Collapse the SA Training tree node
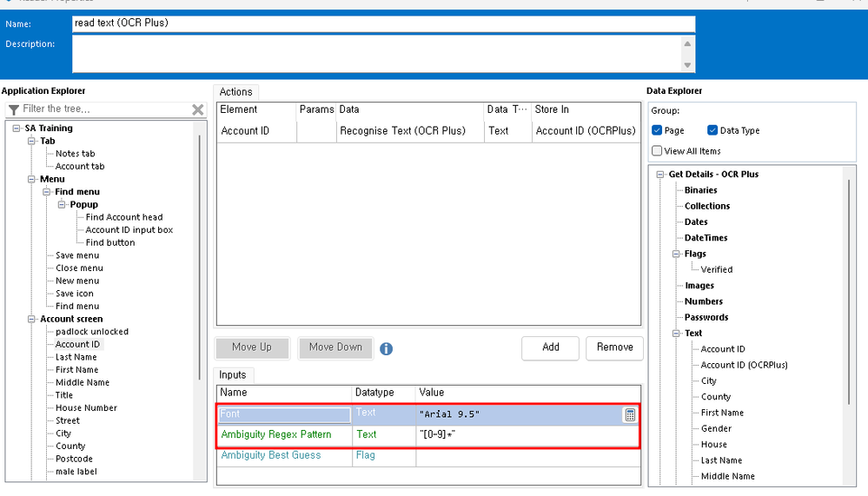Viewport: 868px width, 496px height. point(17,129)
